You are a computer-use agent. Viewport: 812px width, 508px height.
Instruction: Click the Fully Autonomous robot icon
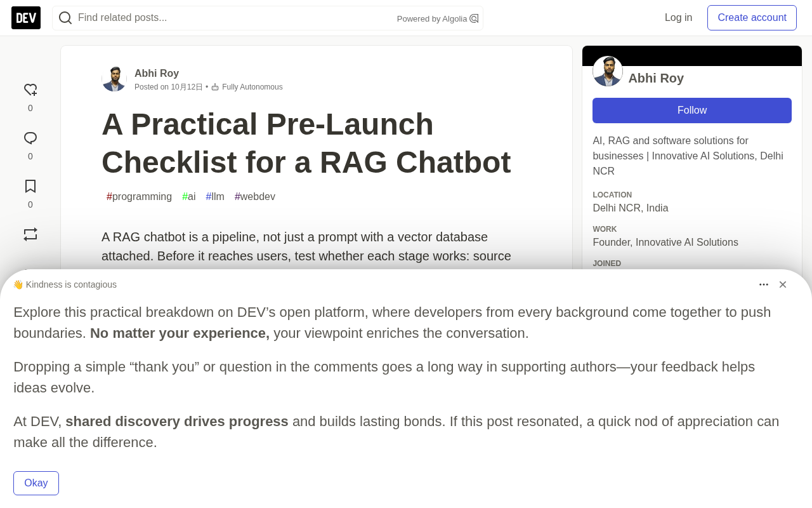pos(215,87)
